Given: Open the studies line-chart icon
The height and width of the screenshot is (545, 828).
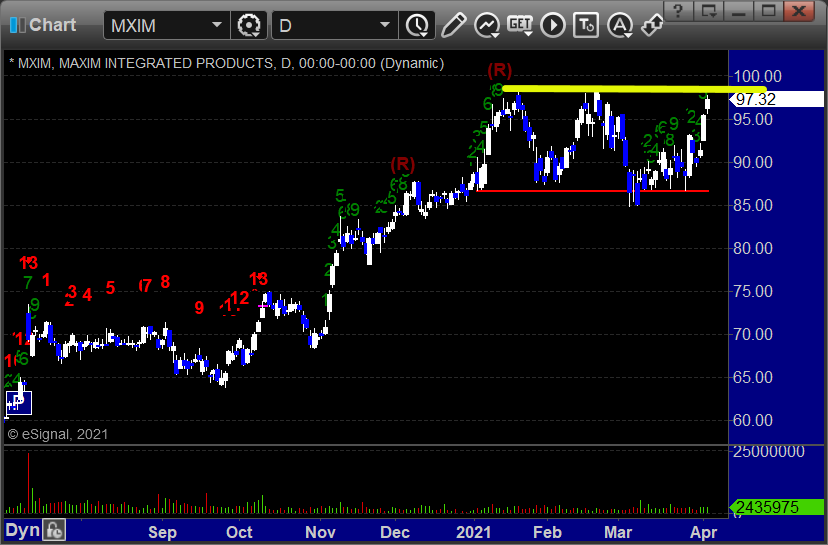Looking at the screenshot, I should [x=487, y=25].
